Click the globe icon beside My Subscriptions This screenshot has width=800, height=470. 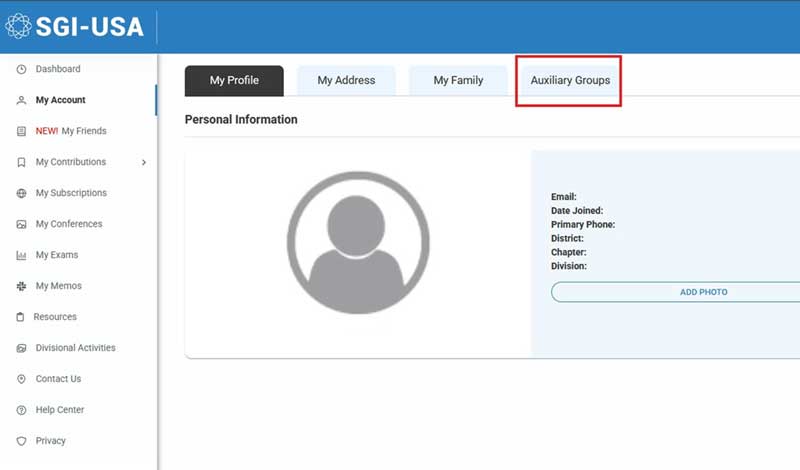21,193
